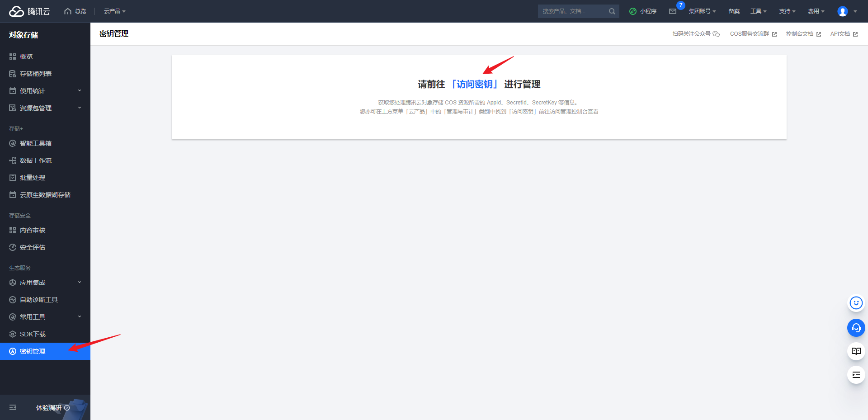This screenshot has height=420, width=868.
Task: Open the documentation book floating button
Action: point(856,351)
